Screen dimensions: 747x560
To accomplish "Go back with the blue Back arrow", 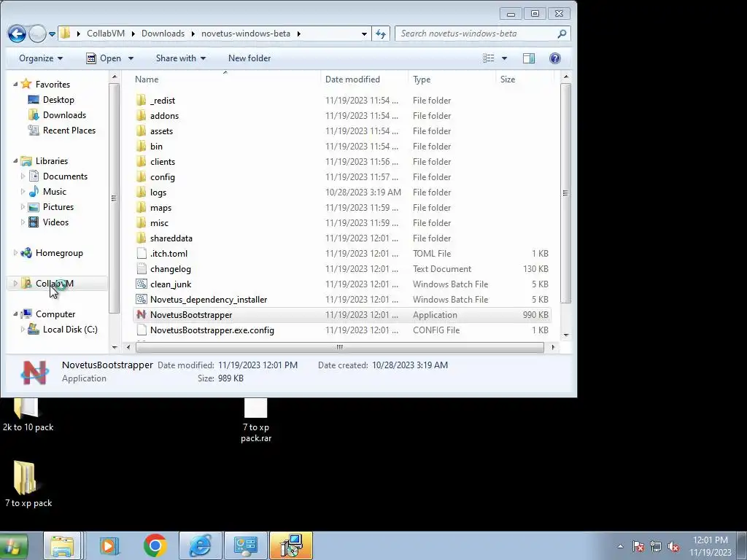I will click(x=17, y=34).
